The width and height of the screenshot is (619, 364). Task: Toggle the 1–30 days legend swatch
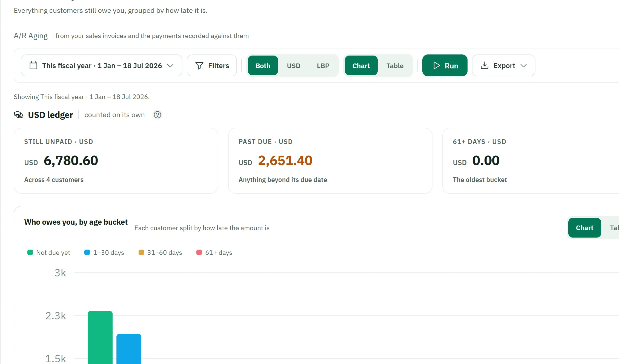coord(87,252)
